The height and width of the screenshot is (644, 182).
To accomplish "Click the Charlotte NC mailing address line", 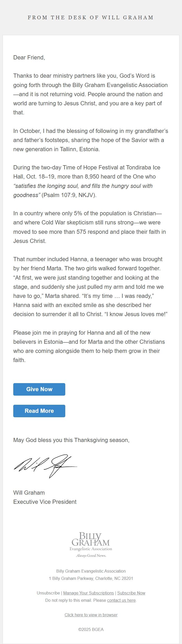I will pos(91,578).
